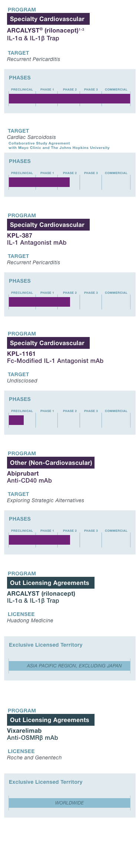Click the KPL-387 phase progress bar
139x868 pixels.
coord(39,302)
